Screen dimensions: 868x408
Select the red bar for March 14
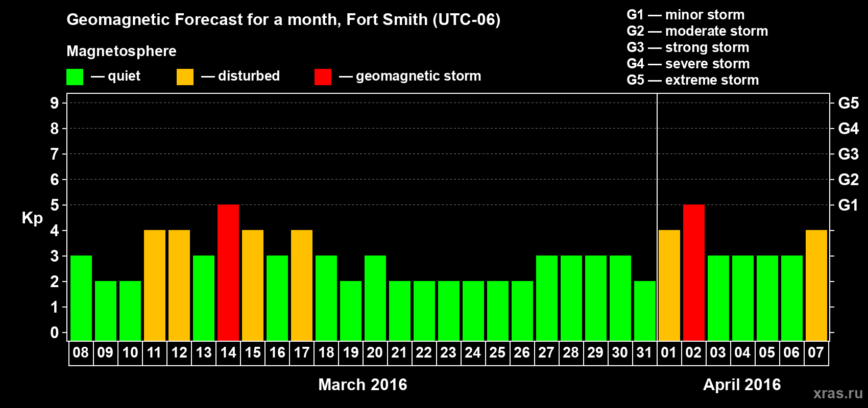click(228, 272)
